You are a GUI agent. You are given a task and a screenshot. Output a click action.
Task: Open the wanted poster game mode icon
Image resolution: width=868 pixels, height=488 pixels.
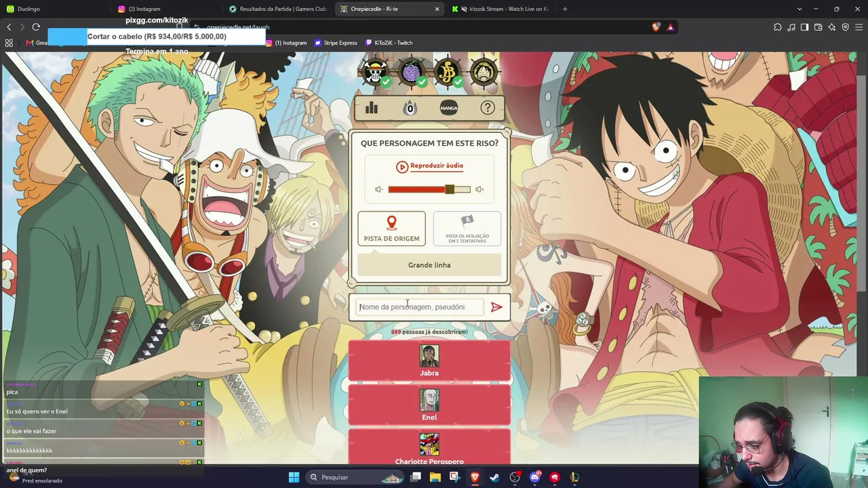(x=448, y=73)
